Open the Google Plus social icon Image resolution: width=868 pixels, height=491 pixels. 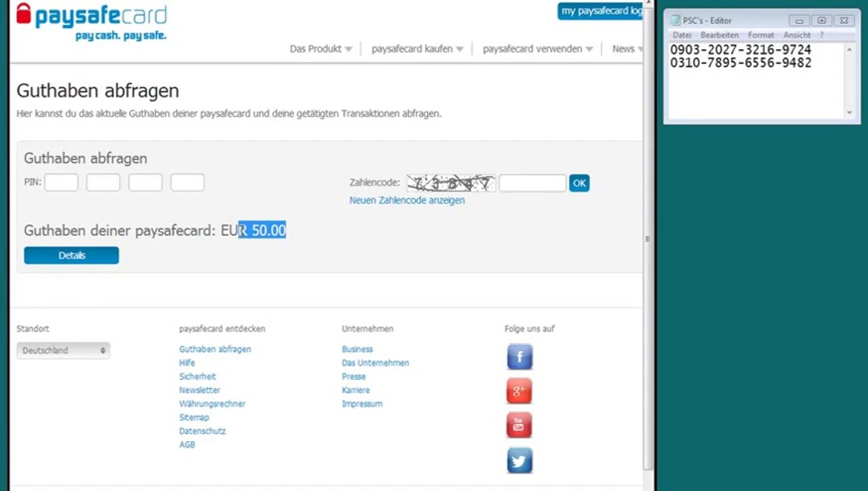pos(519,391)
